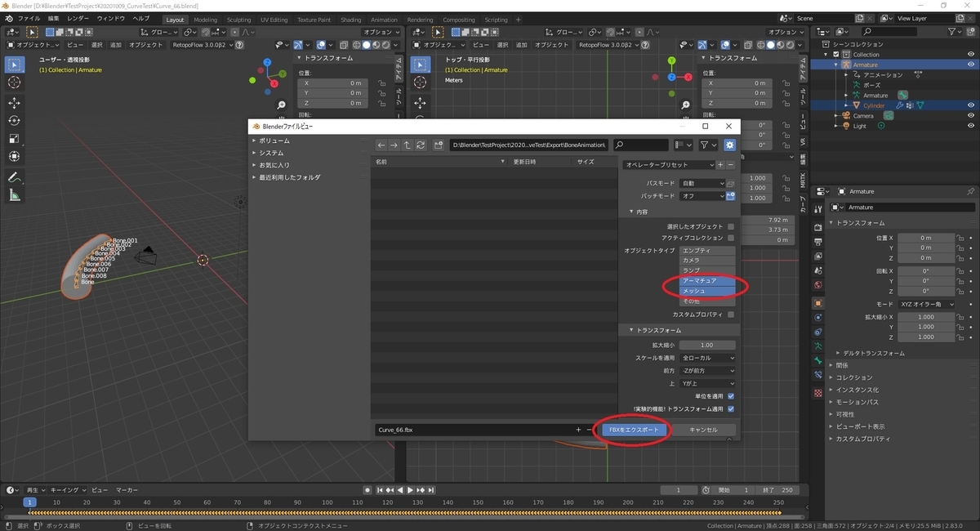Switch to Modeling workspace tab
Screen dimensions: 980x531
pyautogui.click(x=206, y=20)
